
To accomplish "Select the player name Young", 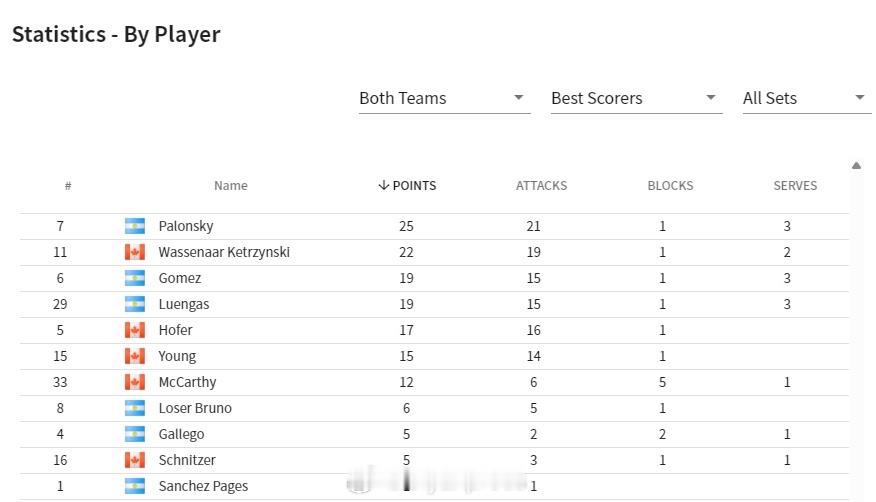I will click(x=177, y=356).
